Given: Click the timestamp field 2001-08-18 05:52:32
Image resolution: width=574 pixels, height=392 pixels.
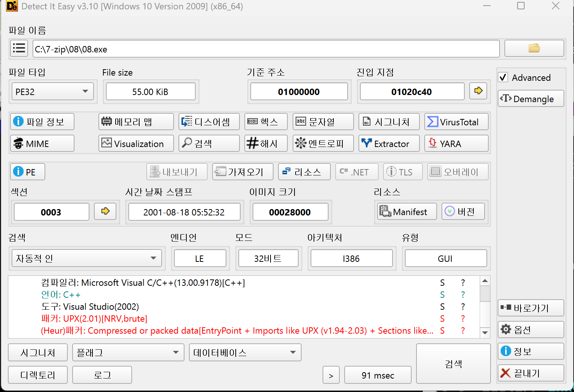Looking at the screenshot, I should (184, 212).
